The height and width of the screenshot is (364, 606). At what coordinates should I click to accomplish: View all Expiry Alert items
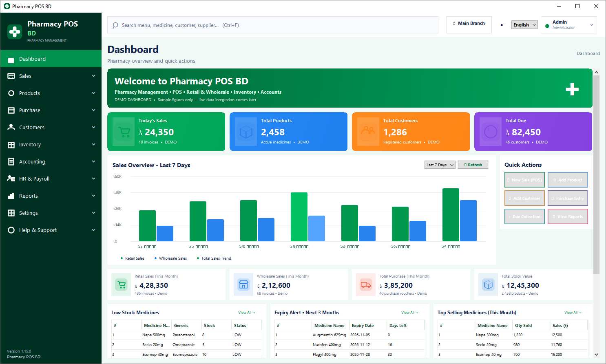(410, 313)
